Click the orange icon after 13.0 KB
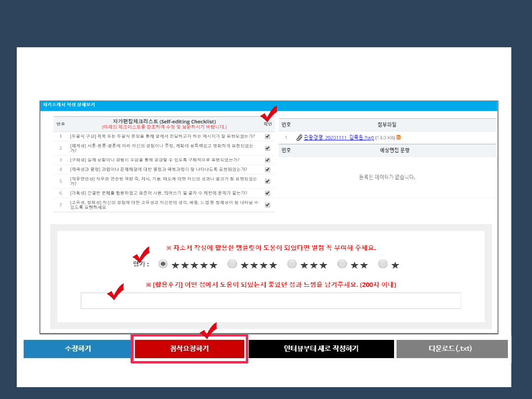The image size is (532, 399). 399,137
